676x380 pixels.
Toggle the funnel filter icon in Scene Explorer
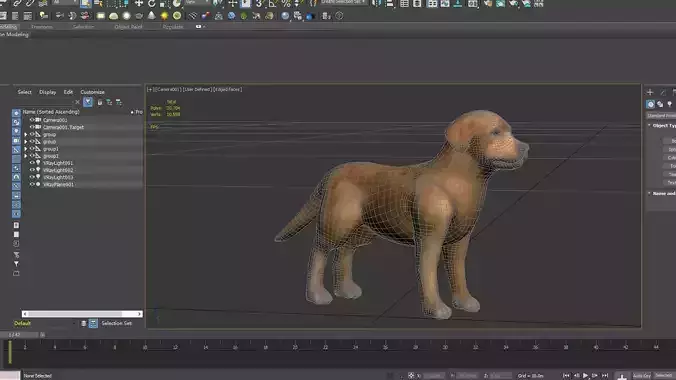pyautogui.click(x=88, y=102)
